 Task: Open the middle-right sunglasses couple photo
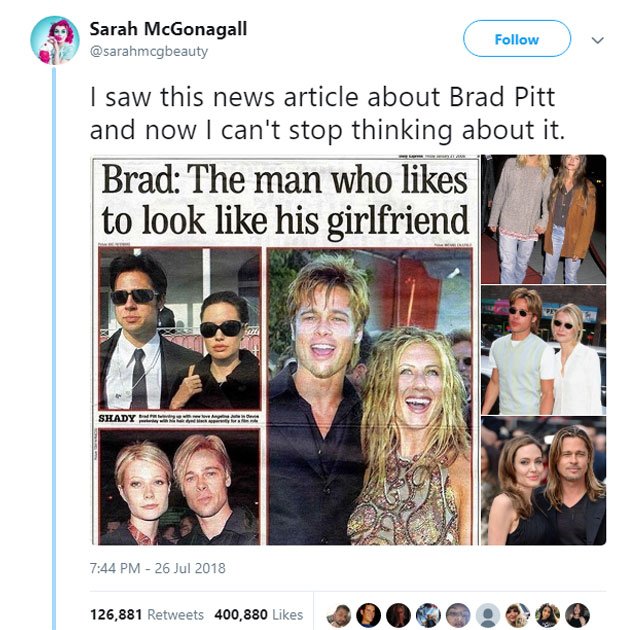543,350
